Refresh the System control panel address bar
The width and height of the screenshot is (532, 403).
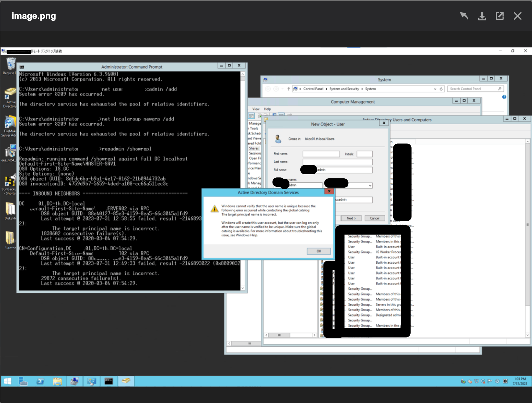point(441,89)
